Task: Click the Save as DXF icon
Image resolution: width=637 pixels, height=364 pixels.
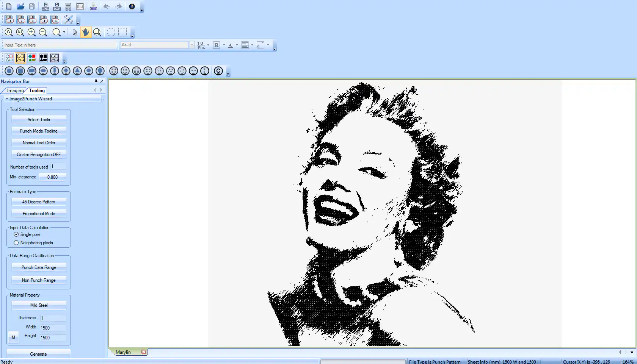Action: [57, 6]
